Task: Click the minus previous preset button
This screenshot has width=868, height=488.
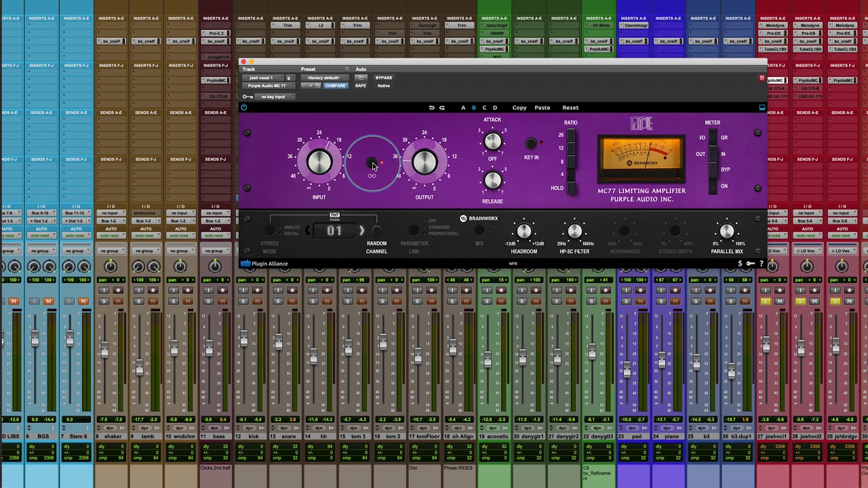Action: pos(304,85)
